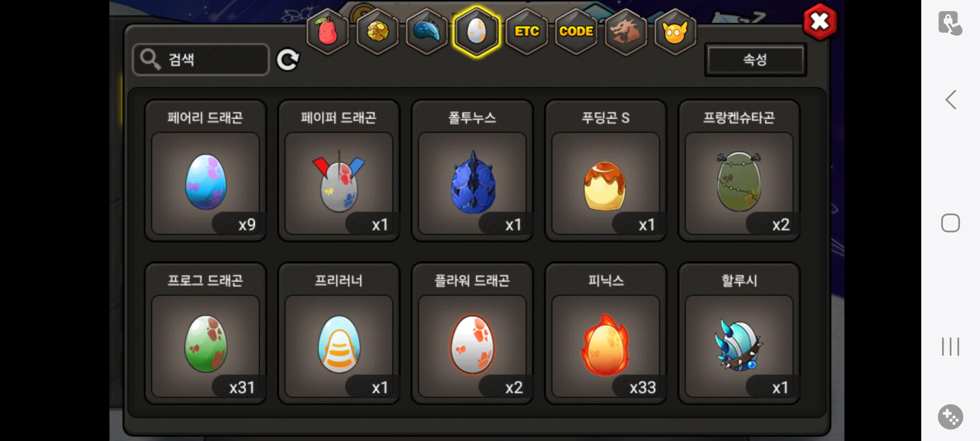Viewport: 980px width, 441px height.
Task: Choose the blue spiky 폴투누스 egg
Action: pos(472,171)
